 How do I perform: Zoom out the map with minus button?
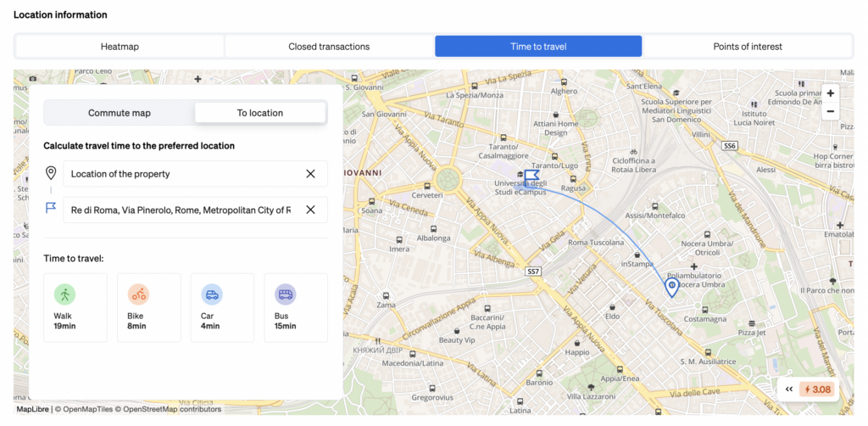(x=830, y=111)
